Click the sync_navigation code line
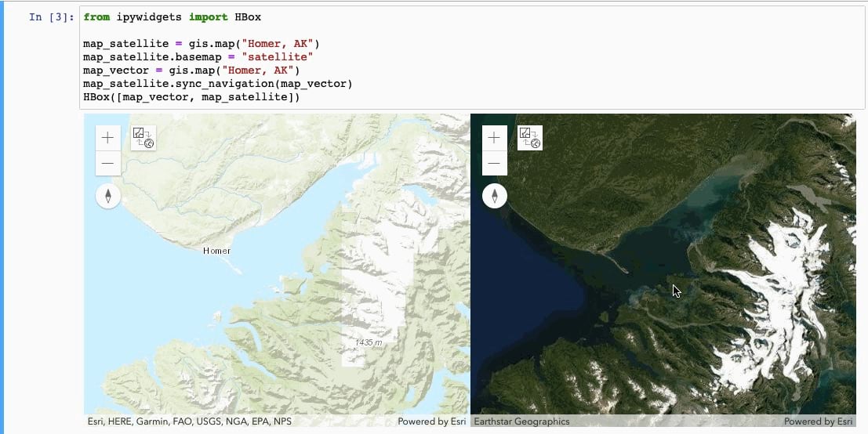The height and width of the screenshot is (434, 868). [x=218, y=84]
